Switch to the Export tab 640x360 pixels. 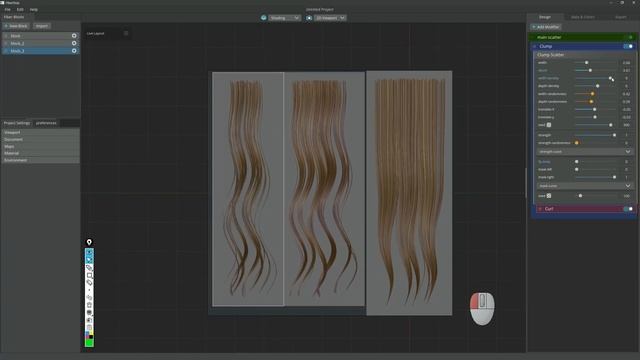point(620,17)
